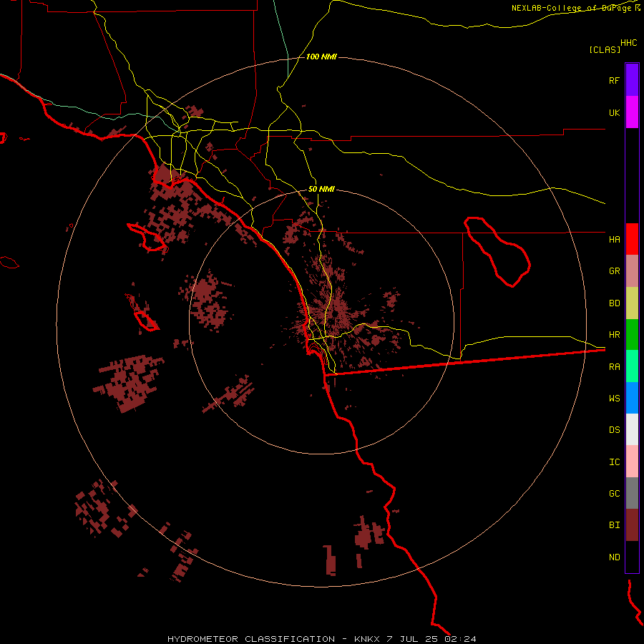This screenshot has height=644, width=644.
Task: Click the WS blue legend swatch
Action: tap(632, 398)
